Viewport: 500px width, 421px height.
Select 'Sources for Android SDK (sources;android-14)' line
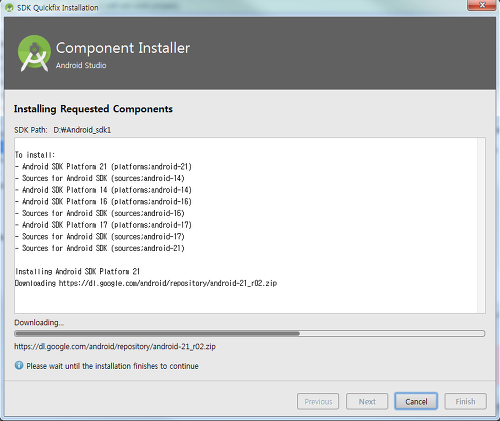pos(100,178)
